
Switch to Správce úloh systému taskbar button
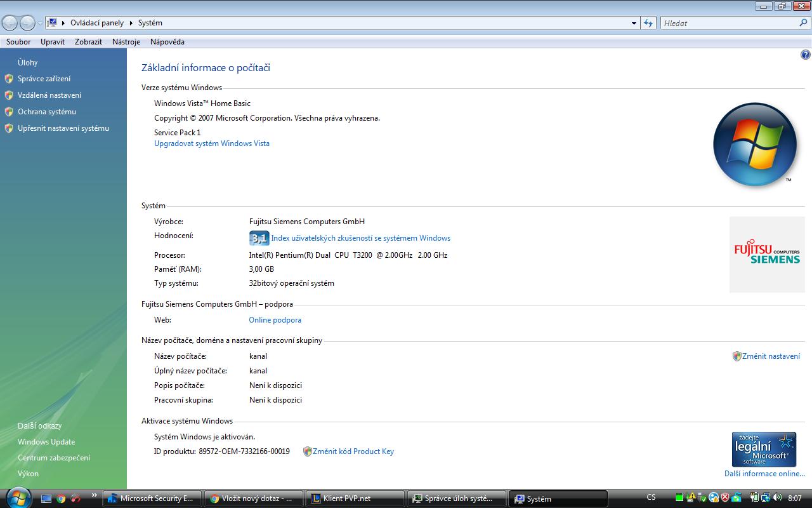click(x=457, y=498)
